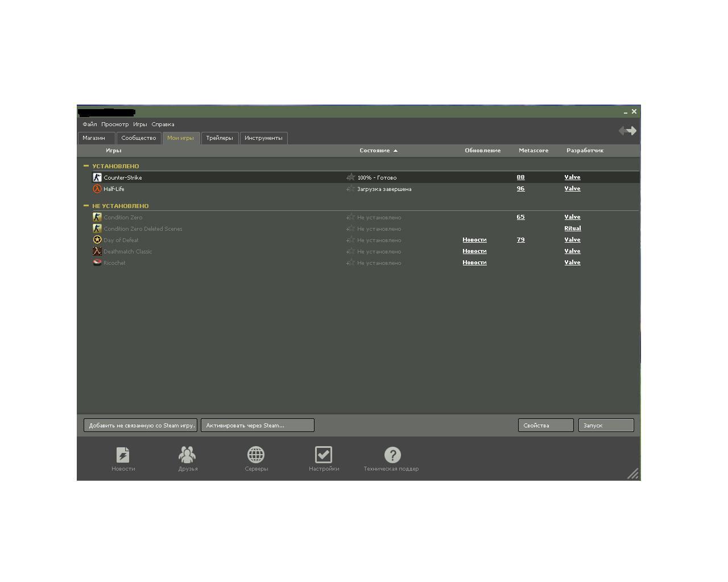Click the forward navigation arrow
Image resolution: width=728 pixels, height=582 pixels.
(x=631, y=131)
